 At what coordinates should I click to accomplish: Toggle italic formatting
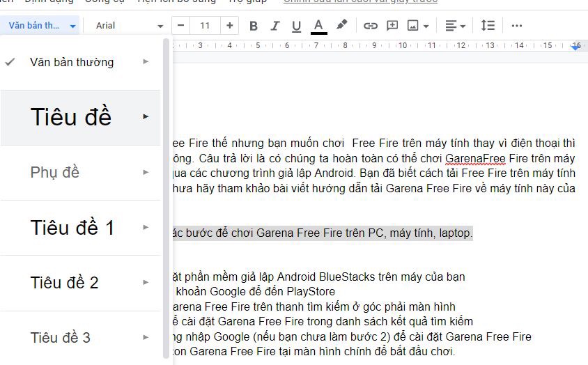click(275, 26)
